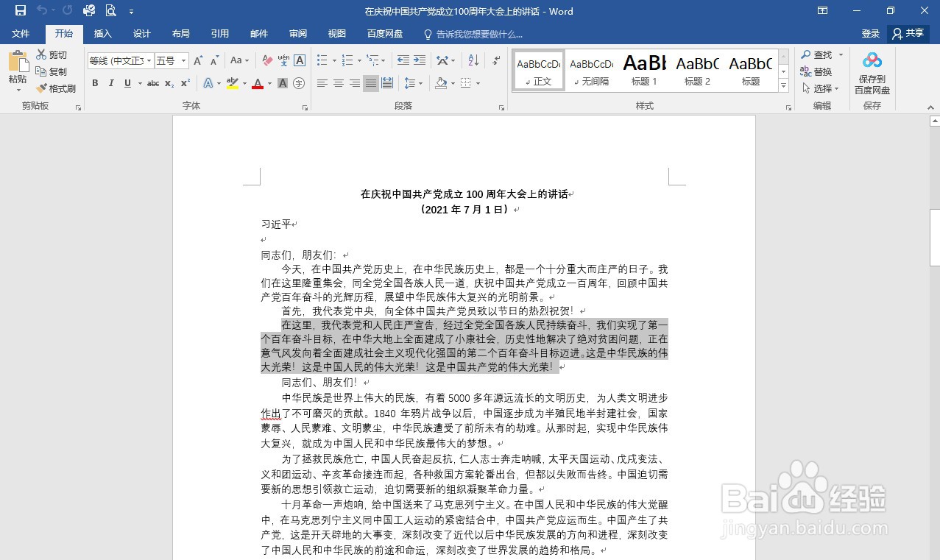Open the multilevel list dropdown

[384, 60]
